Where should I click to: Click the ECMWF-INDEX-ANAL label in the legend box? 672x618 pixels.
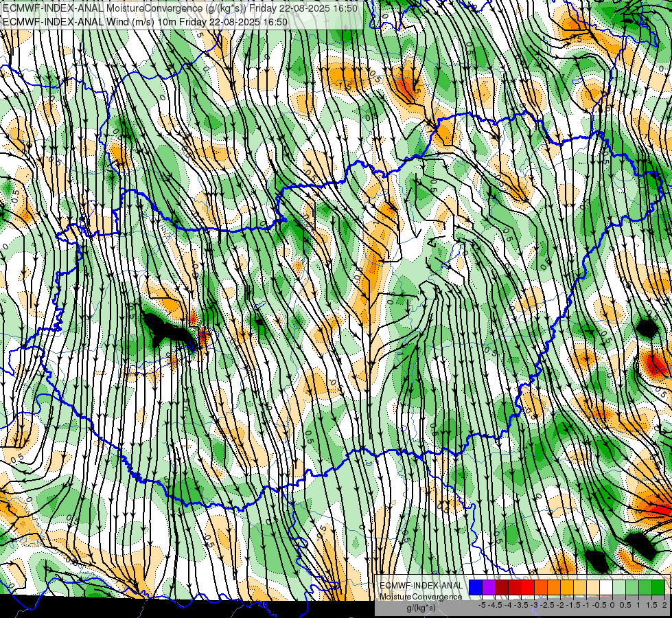point(421,586)
